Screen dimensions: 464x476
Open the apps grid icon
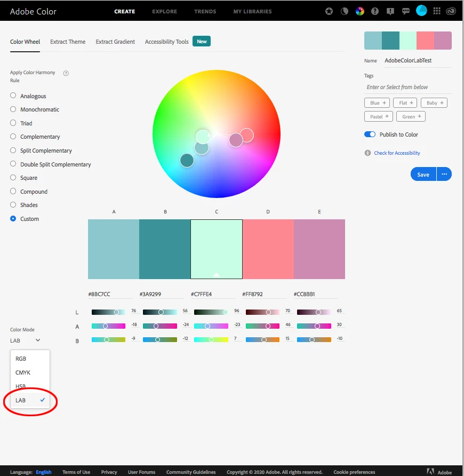pyautogui.click(x=437, y=11)
